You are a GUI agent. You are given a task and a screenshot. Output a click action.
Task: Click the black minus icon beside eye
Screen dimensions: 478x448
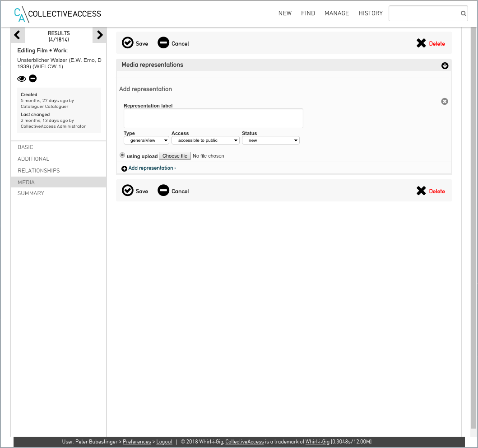pyautogui.click(x=33, y=79)
